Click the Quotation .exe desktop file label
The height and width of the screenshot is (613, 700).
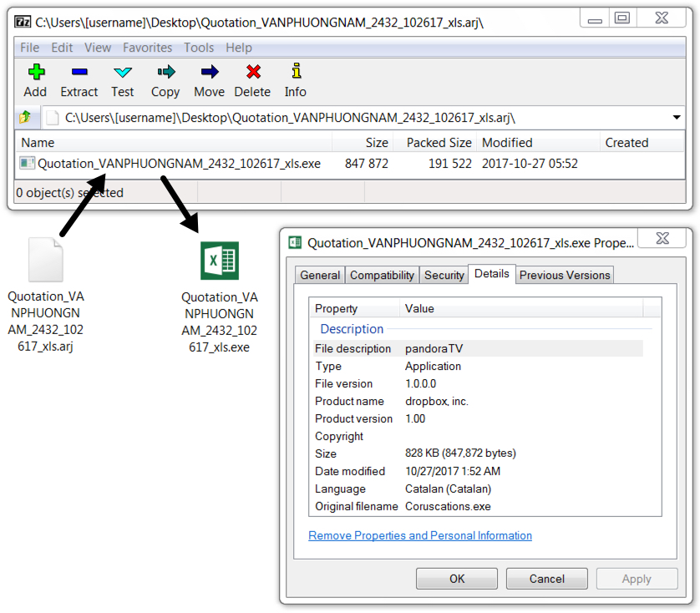(x=219, y=322)
